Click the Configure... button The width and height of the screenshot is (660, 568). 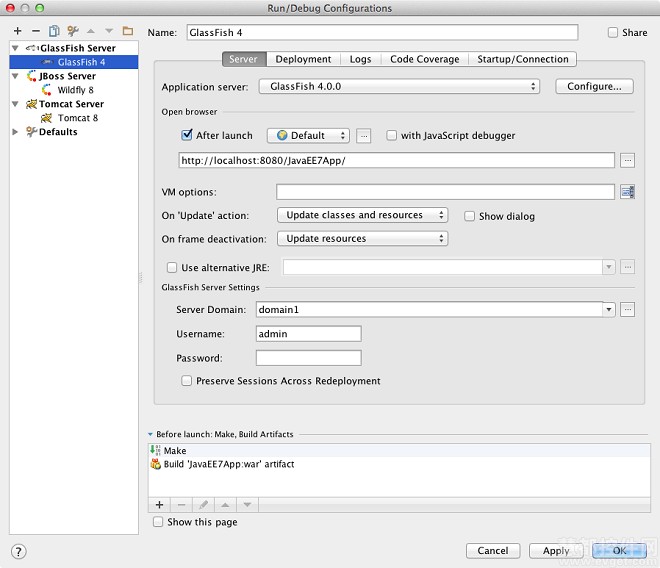point(594,86)
